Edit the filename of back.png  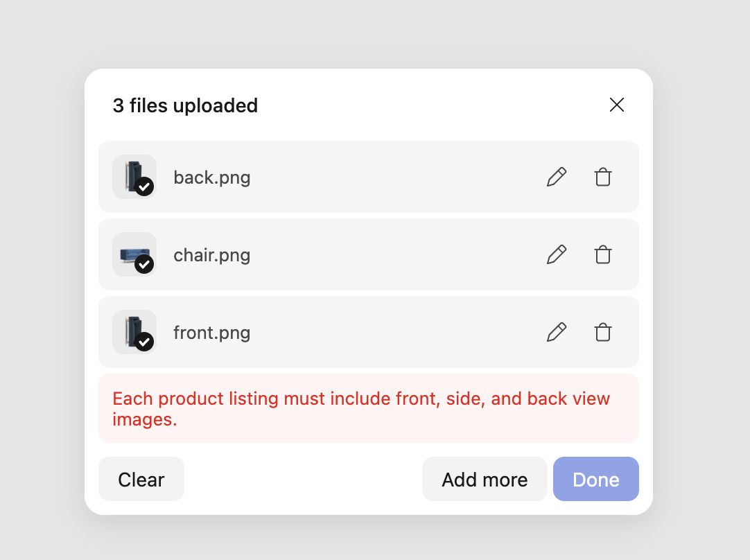pyautogui.click(x=557, y=177)
